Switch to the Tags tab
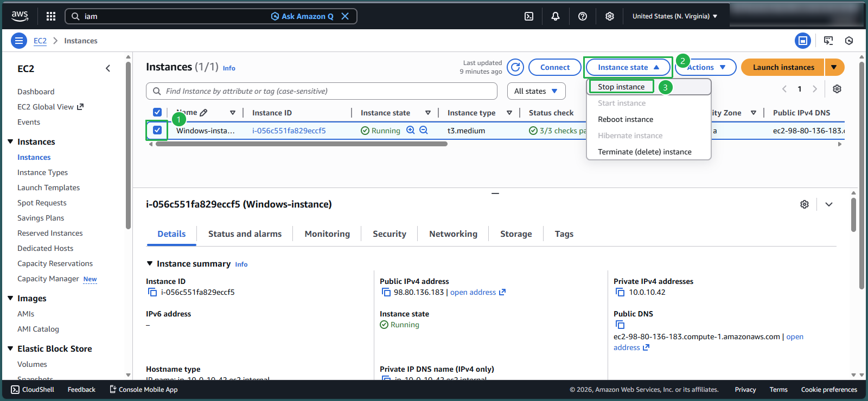 pyautogui.click(x=564, y=234)
